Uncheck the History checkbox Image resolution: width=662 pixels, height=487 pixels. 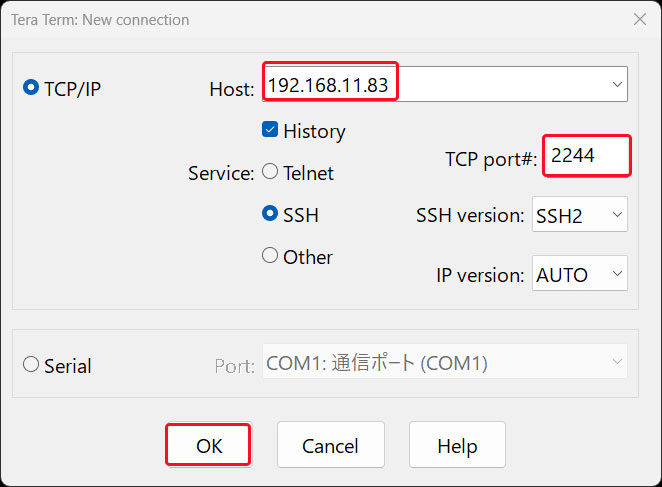270,130
